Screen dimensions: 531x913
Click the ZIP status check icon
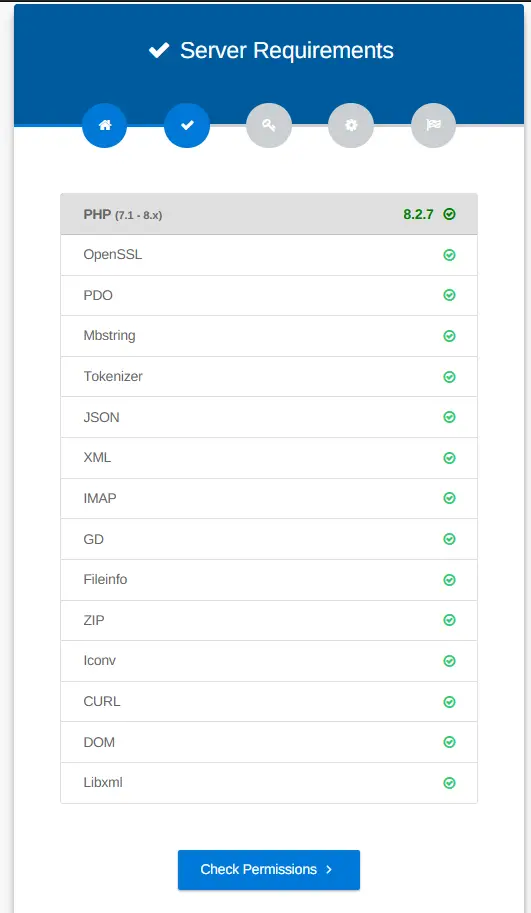[449, 620]
